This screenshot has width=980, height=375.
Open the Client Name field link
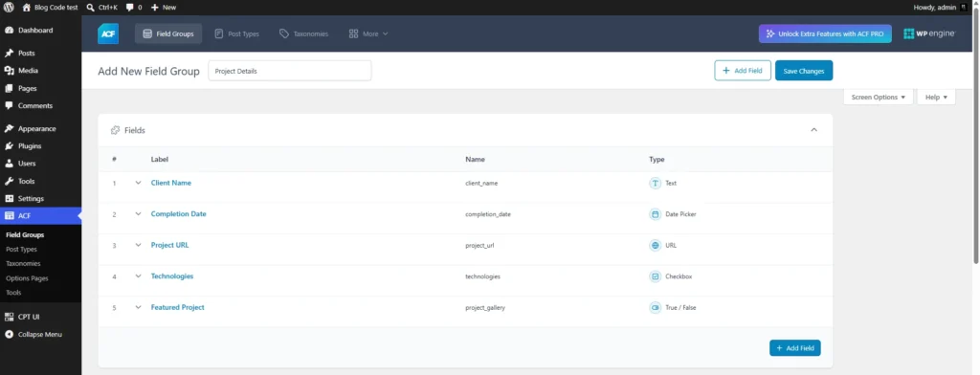tap(171, 183)
